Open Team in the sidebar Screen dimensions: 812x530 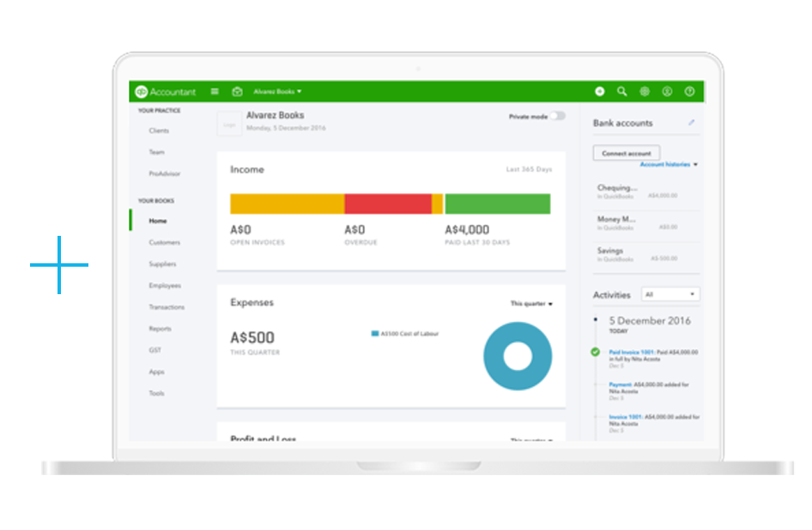157,152
